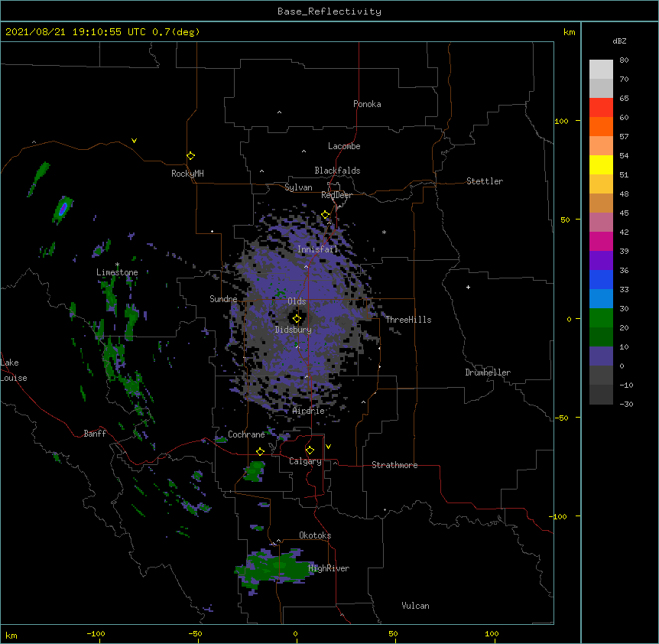Click the Base_Reflectivity title text
This screenshot has height=644, width=659.
pyautogui.click(x=329, y=11)
